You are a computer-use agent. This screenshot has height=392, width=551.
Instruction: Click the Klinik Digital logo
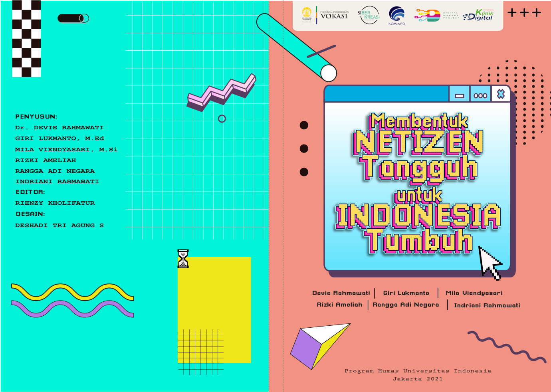tap(478, 15)
